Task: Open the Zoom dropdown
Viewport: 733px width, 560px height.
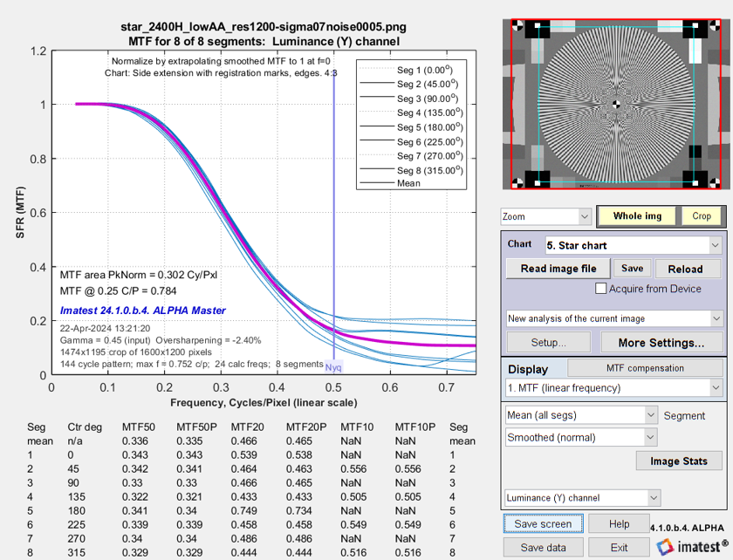Action: pos(545,215)
